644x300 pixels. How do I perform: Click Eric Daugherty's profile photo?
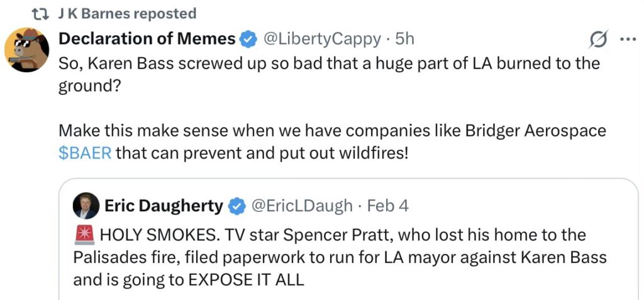click(86, 206)
